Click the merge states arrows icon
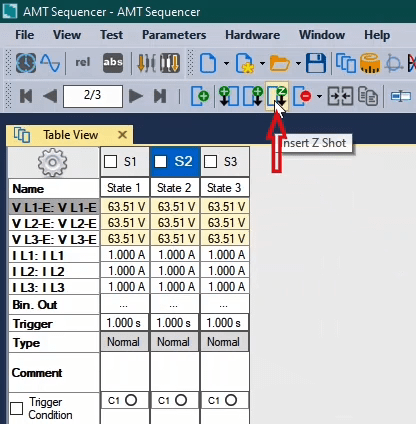Image resolution: width=416 pixels, height=424 pixels. (340, 96)
